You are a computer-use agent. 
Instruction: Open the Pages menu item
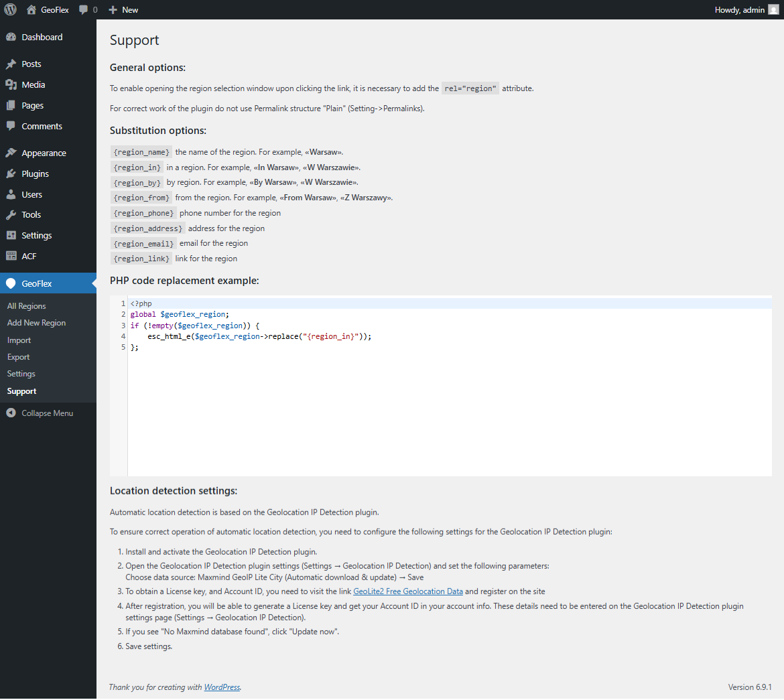[32, 106]
